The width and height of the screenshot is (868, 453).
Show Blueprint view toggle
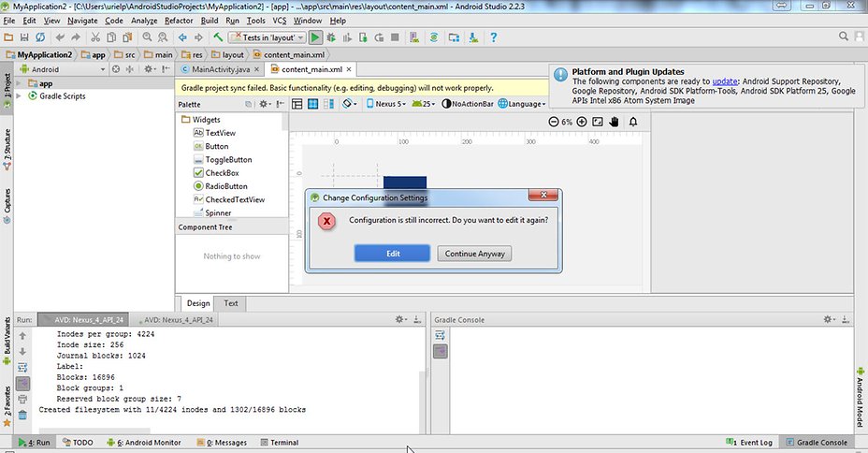pyautogui.click(x=312, y=104)
